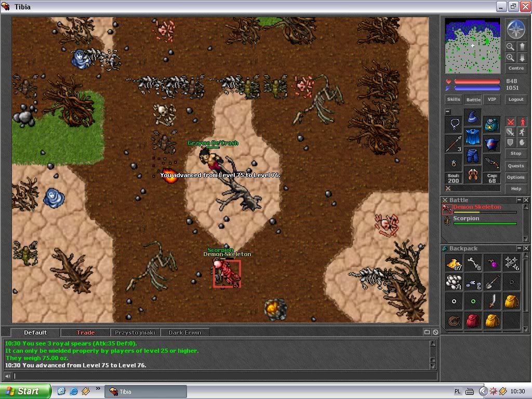
Task: Toggle chase opponent mode
Action: point(522,132)
